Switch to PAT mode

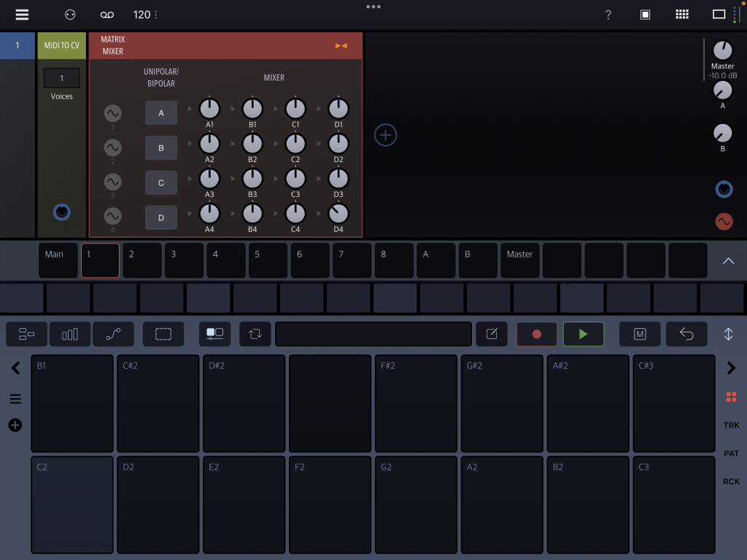731,454
